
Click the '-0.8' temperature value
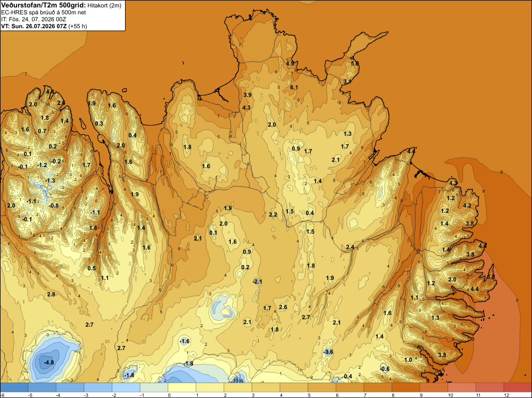[x=54, y=205]
